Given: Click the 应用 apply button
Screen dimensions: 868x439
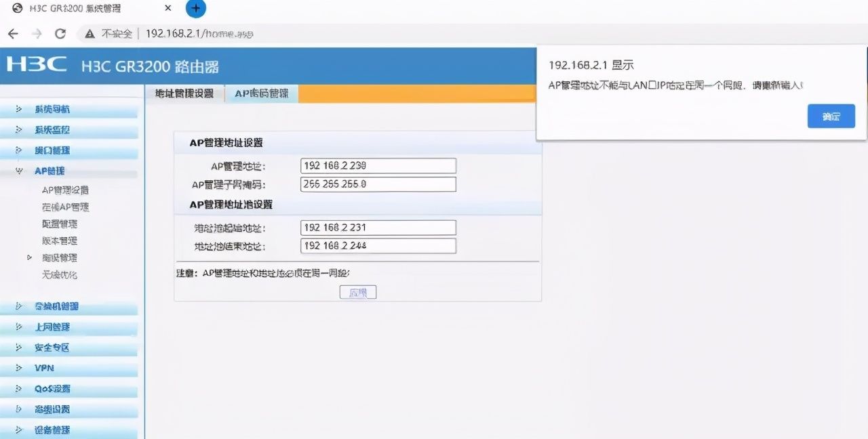Looking at the screenshot, I should coord(358,293).
